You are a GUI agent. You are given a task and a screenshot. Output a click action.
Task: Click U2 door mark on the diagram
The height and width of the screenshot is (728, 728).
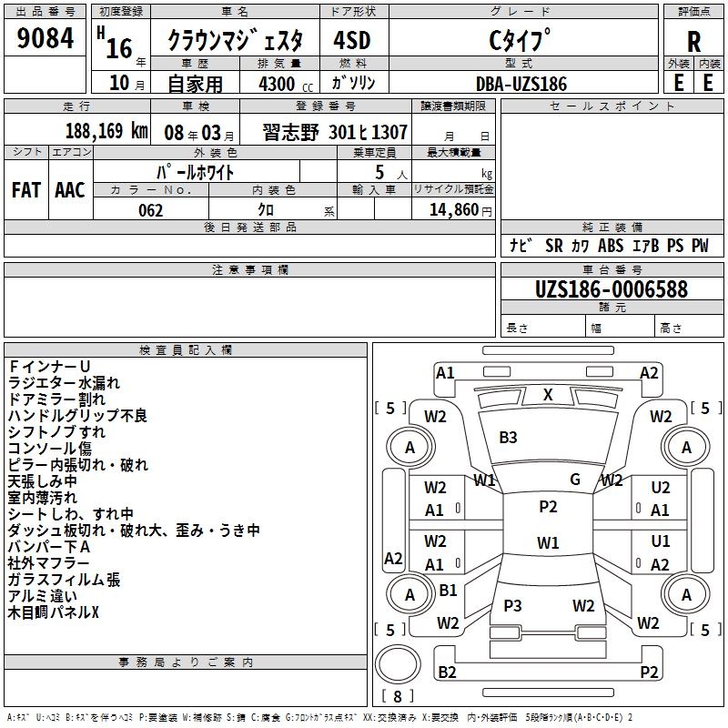coord(661,488)
